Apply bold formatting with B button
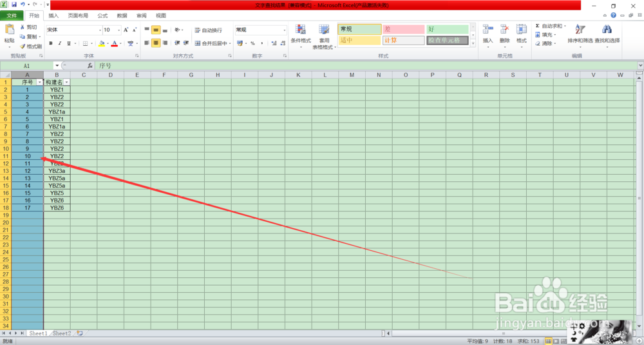This screenshot has height=345, width=644. (51, 43)
